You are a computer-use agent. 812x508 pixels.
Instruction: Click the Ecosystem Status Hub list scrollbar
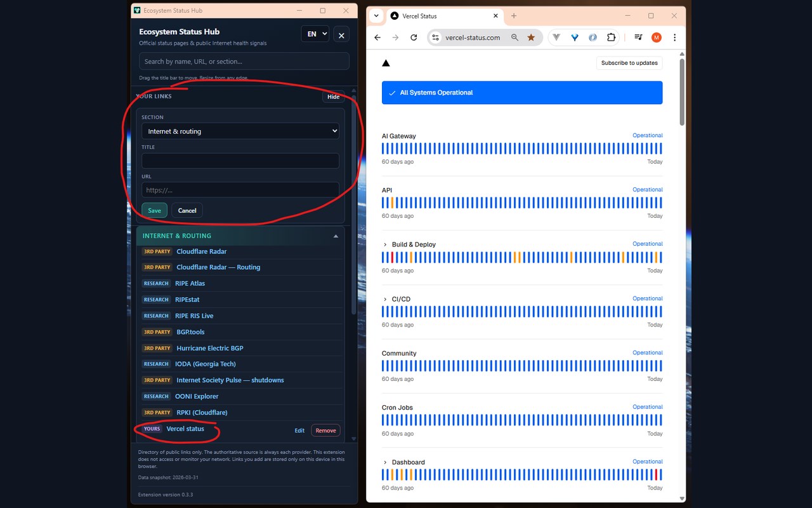click(354, 203)
